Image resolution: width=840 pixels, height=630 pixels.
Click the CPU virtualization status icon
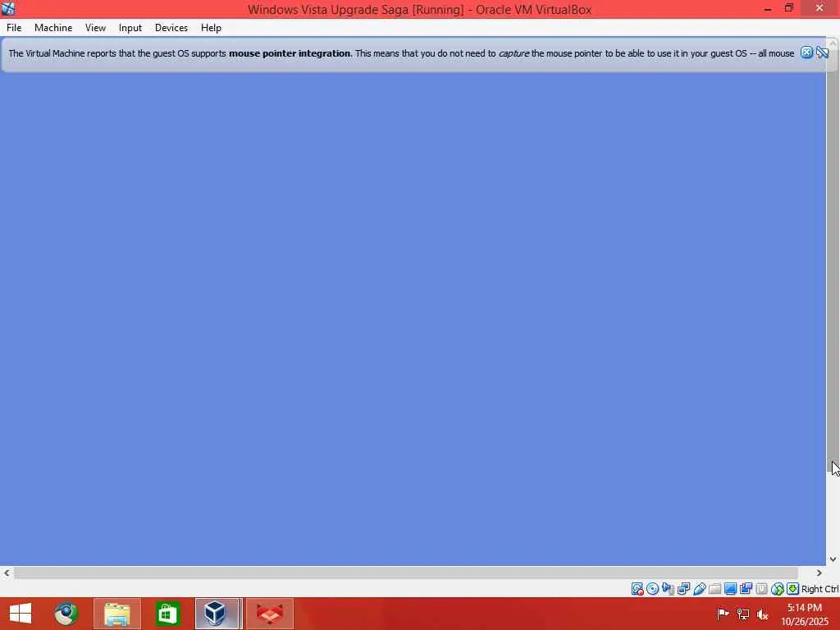click(761, 589)
